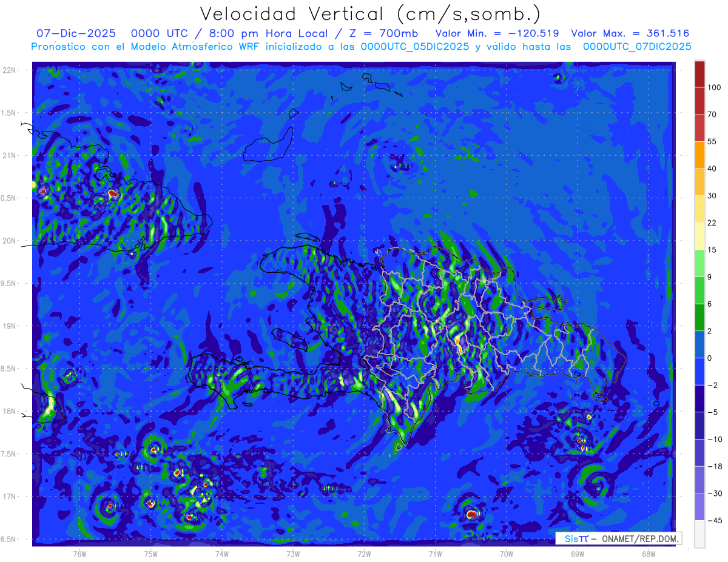Click the "76W" longitude label
The image size is (728, 562).
(79, 554)
